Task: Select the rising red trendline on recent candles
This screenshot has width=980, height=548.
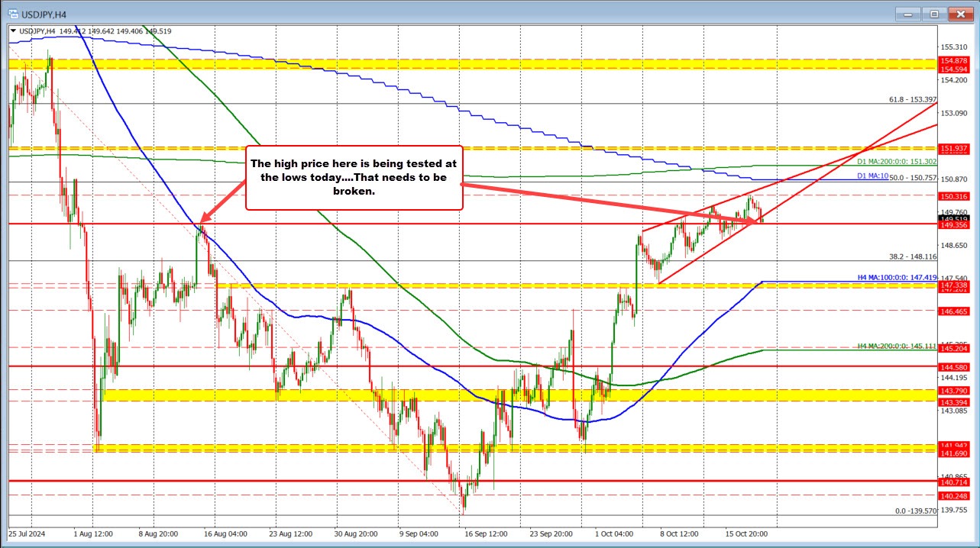Action: point(710,252)
